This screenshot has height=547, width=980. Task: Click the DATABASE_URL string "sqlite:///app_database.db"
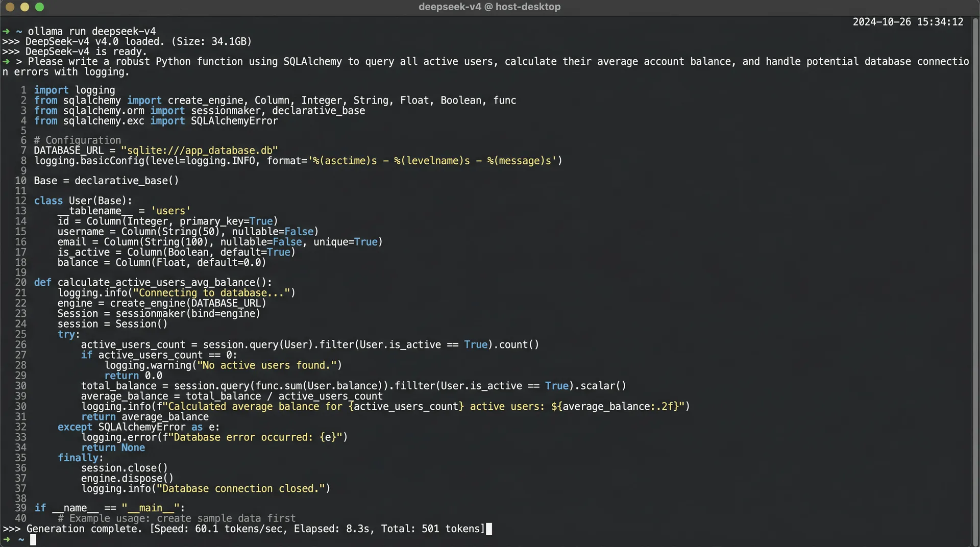tap(200, 151)
